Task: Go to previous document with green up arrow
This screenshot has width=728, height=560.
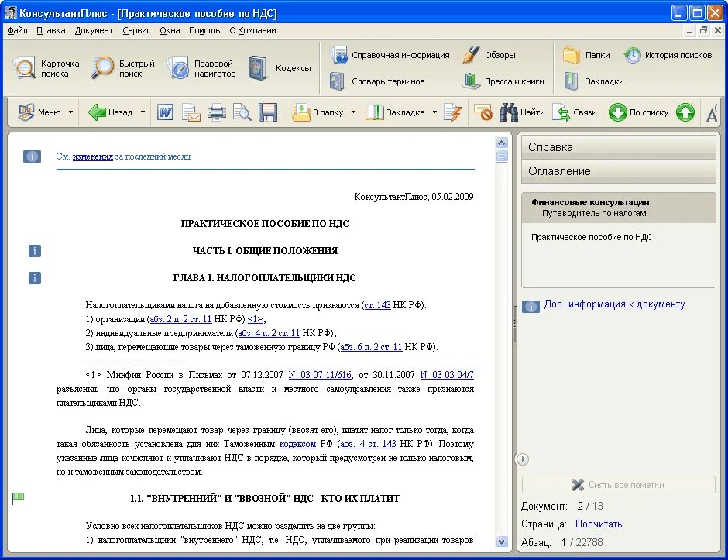Action: (x=685, y=112)
